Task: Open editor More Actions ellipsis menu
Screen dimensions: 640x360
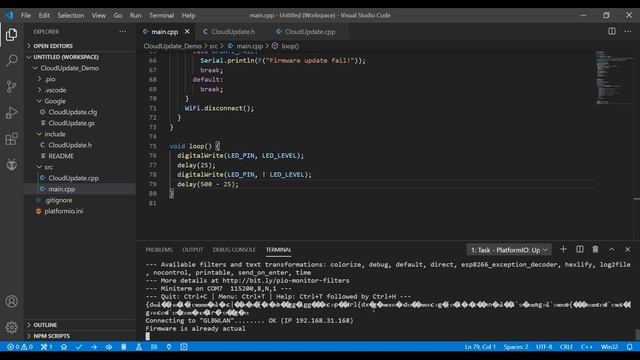Action: (627, 31)
